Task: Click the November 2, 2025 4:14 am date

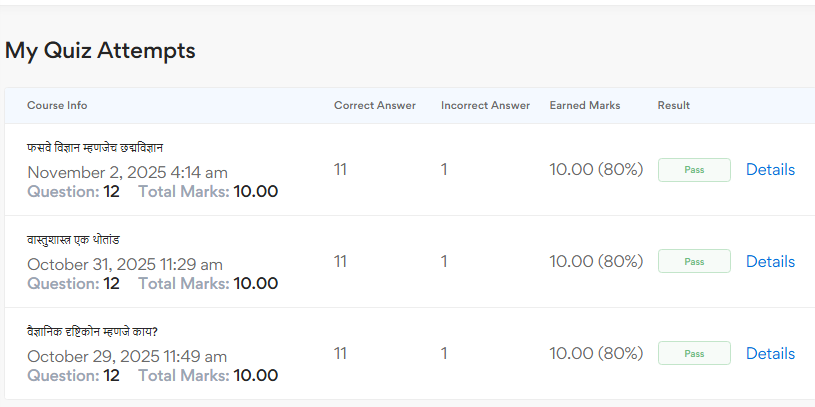Action: (127, 173)
